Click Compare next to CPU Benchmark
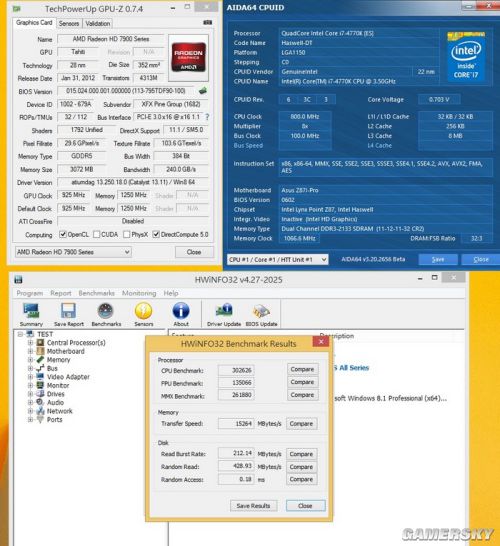Image resolution: width=500 pixels, height=546 pixels. [302, 369]
